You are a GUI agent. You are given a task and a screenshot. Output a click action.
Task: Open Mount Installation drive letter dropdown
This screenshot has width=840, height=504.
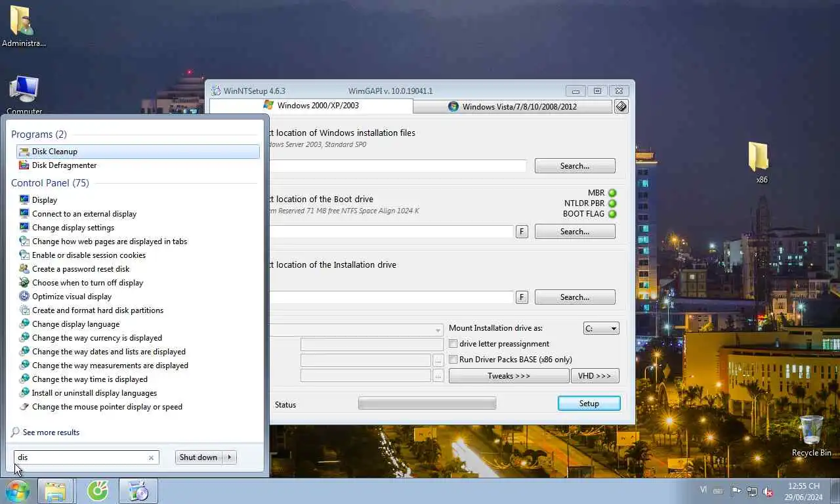(601, 329)
